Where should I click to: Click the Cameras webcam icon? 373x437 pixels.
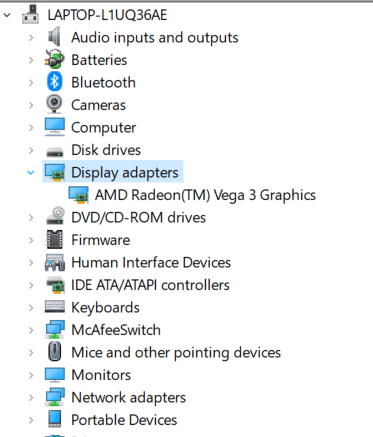54,105
